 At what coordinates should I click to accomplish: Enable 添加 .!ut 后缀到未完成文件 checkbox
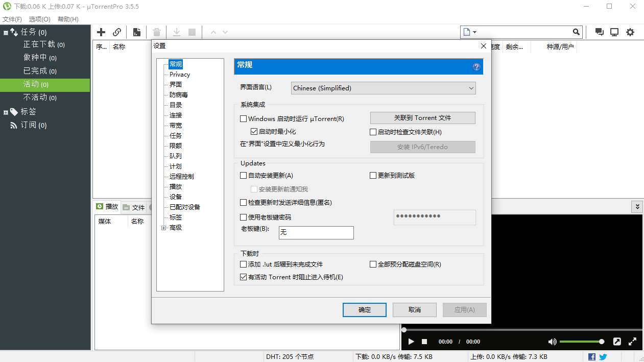[243, 264]
